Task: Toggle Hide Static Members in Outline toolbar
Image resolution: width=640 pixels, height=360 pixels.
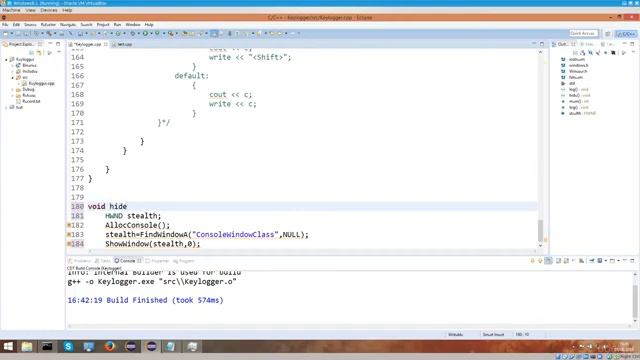Action: coord(598,53)
